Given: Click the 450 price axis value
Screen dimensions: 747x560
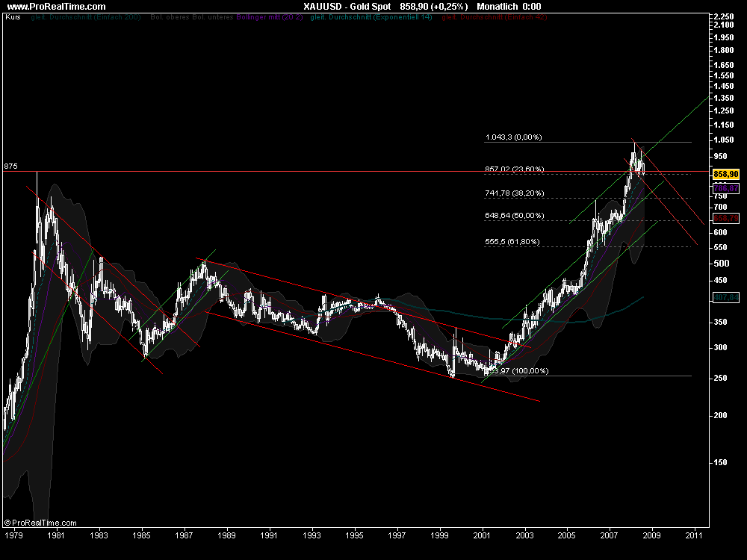Looking at the screenshot, I should coord(720,281).
